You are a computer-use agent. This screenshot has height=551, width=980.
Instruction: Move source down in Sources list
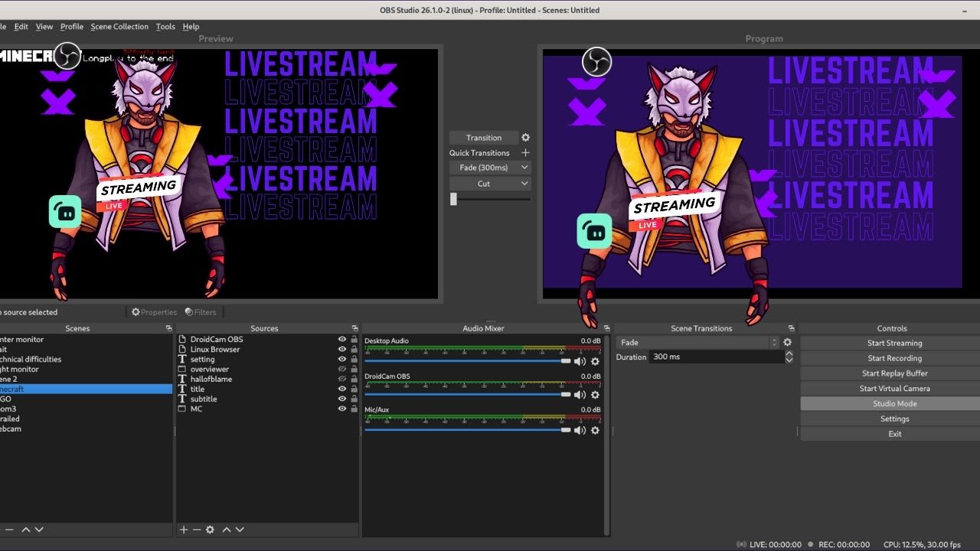tap(240, 530)
